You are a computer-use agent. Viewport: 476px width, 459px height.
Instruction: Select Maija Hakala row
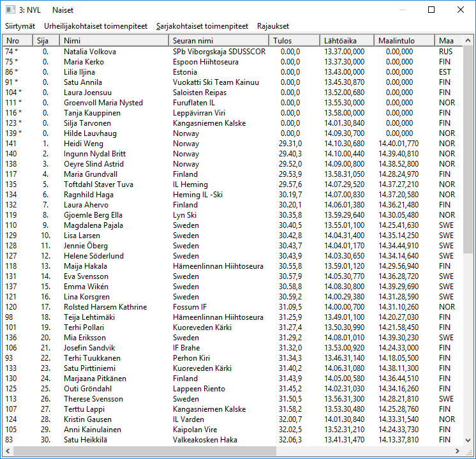click(233, 266)
